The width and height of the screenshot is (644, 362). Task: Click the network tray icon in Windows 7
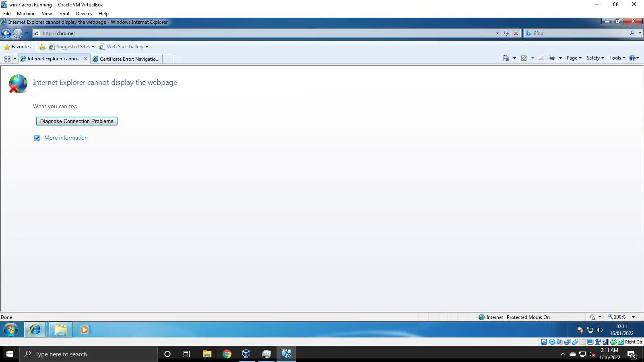(x=590, y=330)
